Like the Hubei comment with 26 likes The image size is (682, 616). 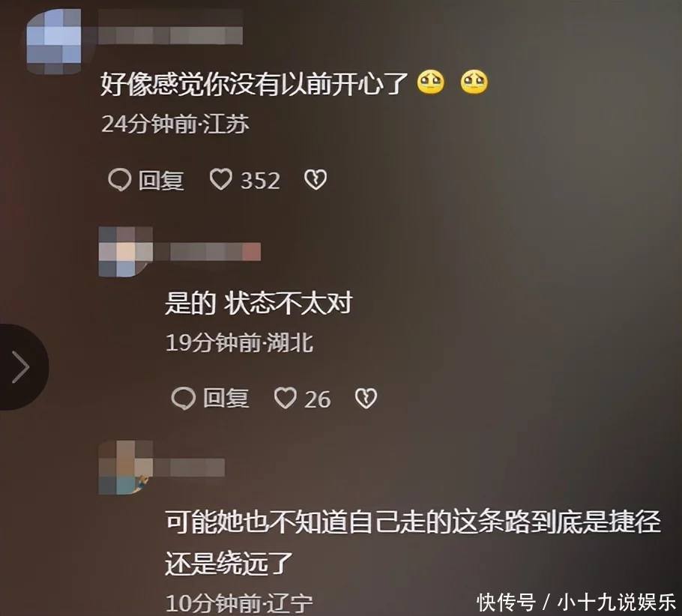(x=286, y=398)
